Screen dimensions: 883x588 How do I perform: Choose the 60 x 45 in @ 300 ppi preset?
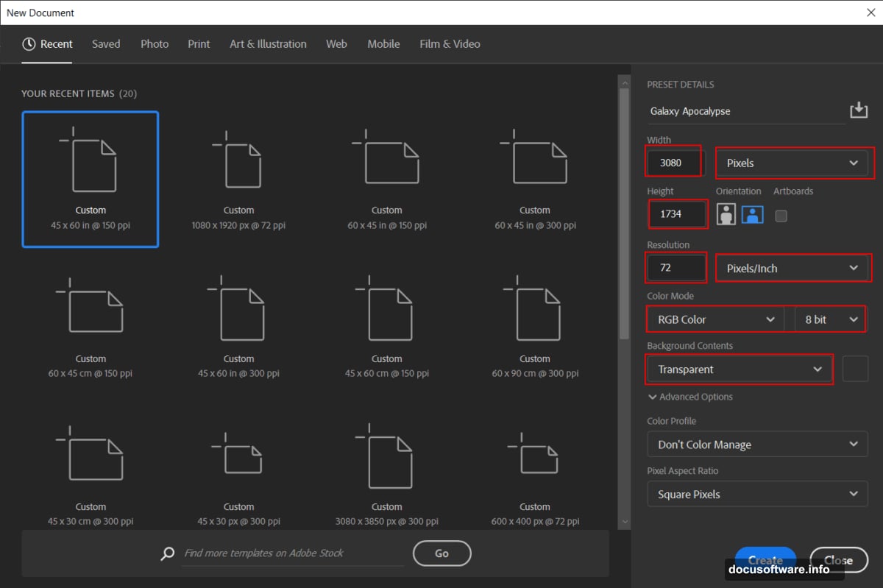[534, 180]
